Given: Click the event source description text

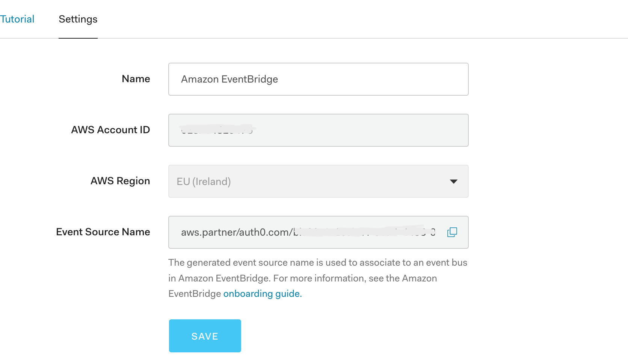Looking at the screenshot, I should point(317,278).
